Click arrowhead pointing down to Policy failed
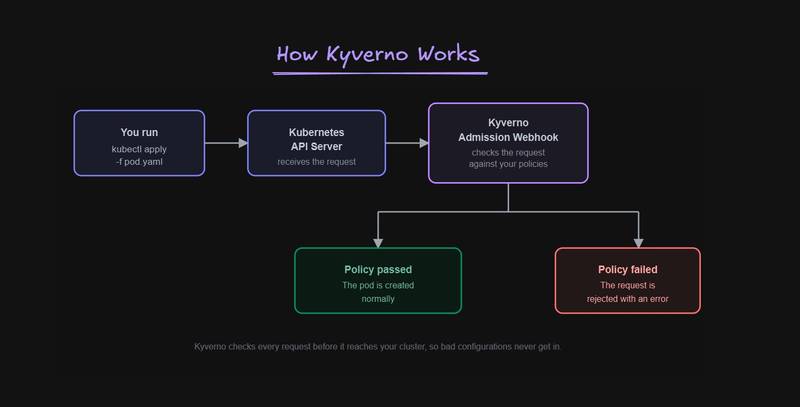 638,243
